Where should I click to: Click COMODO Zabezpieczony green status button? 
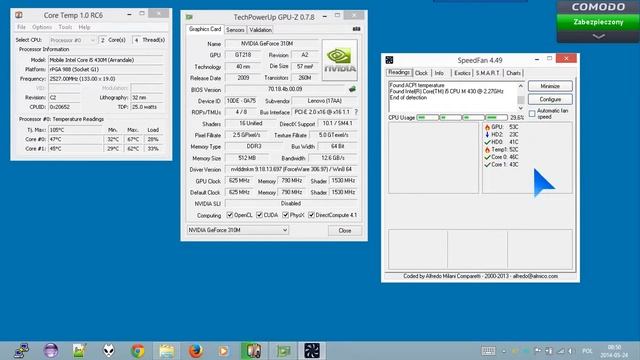click(598, 22)
